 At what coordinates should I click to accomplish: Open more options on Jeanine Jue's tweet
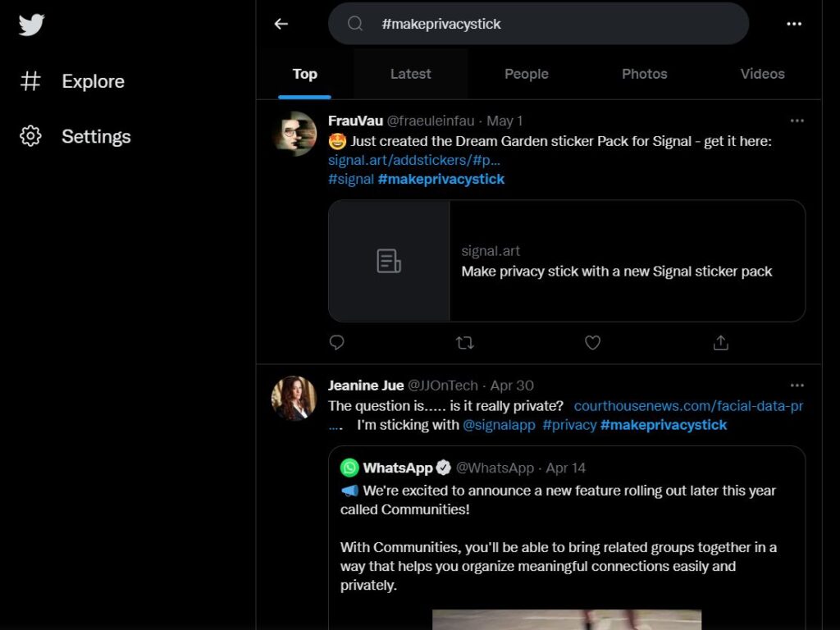click(x=797, y=385)
